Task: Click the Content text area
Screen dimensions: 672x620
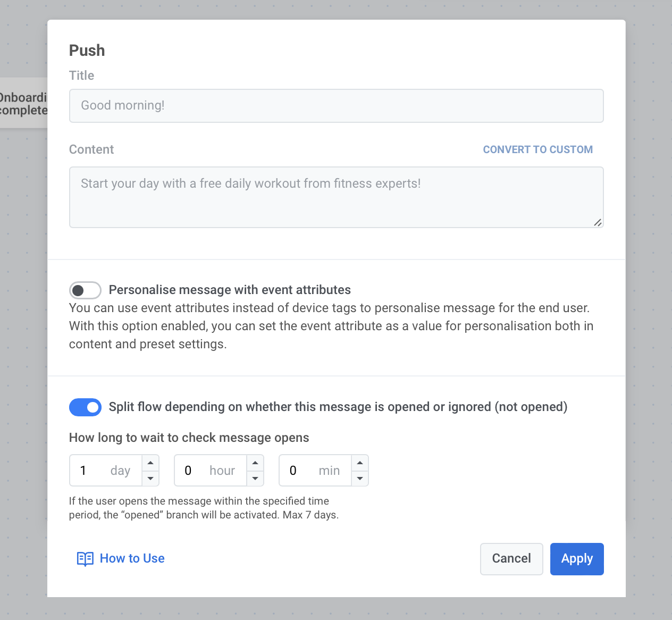Action: 336,197
